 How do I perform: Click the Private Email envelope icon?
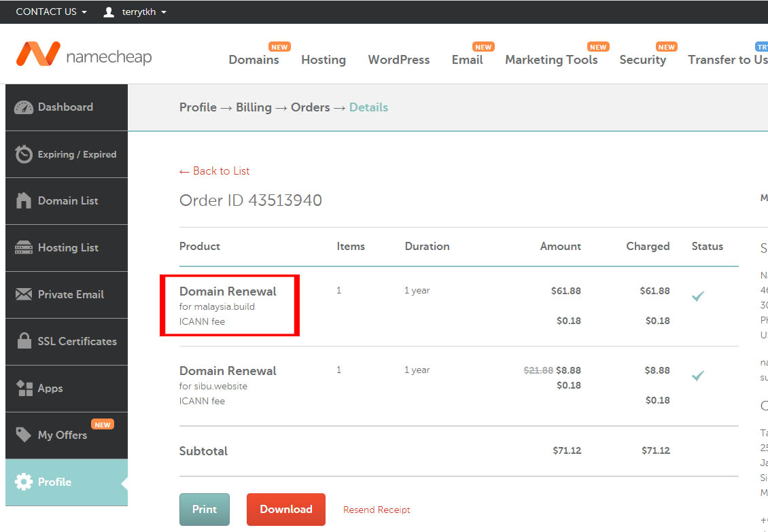point(24,294)
